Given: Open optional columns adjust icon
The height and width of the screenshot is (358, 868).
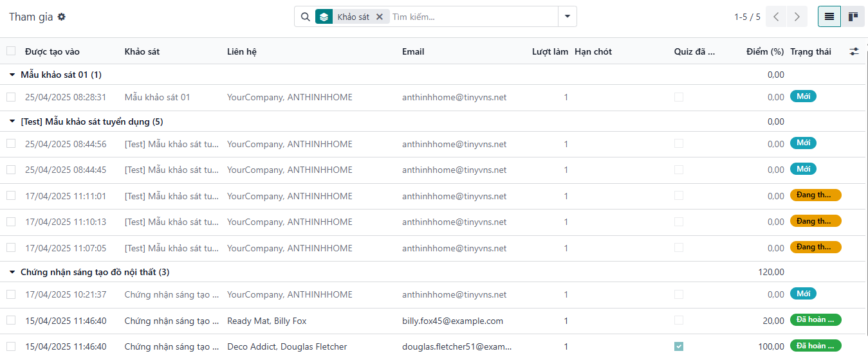Looking at the screenshot, I should point(854,51).
